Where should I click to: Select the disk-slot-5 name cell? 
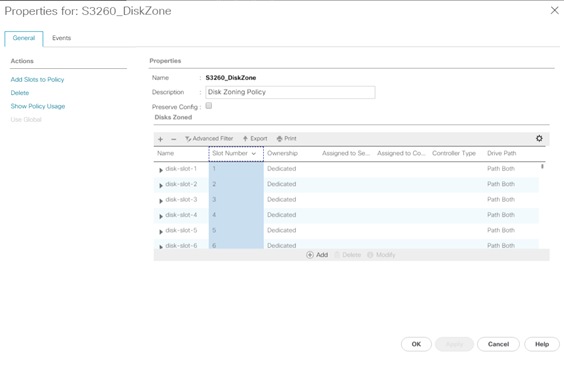point(181,230)
